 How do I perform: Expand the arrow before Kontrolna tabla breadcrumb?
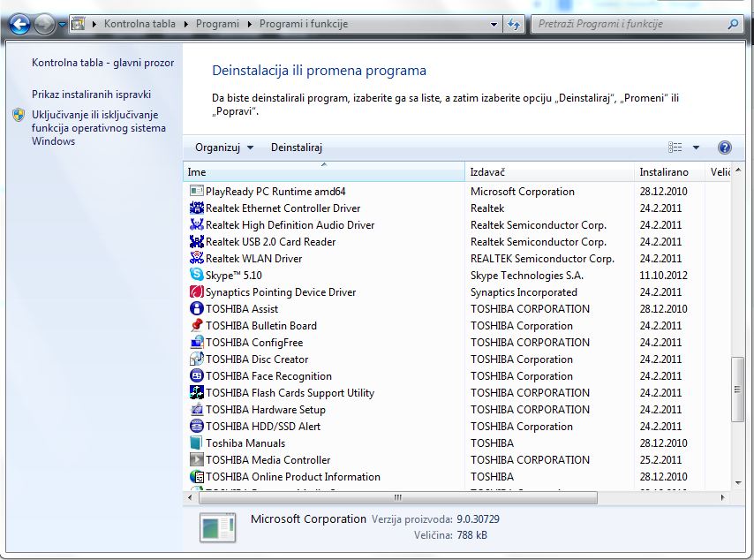tap(94, 24)
